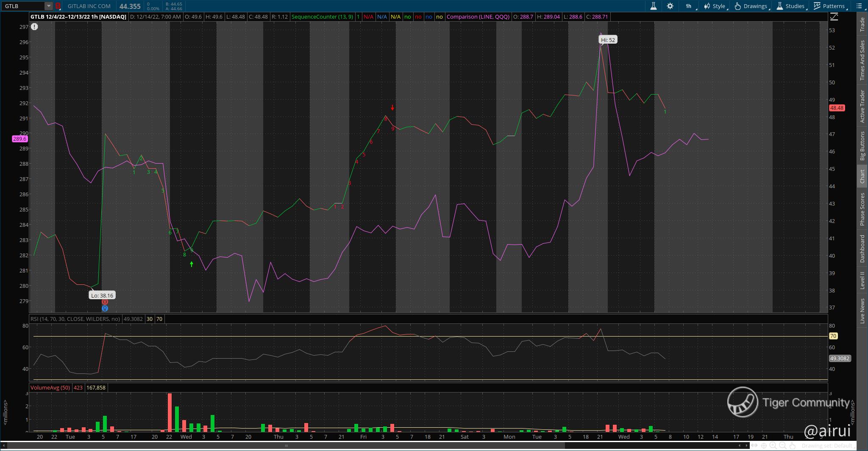868x451 pixels.
Task: Click the crosshair cursor icon at bottom
Action: [764, 445]
